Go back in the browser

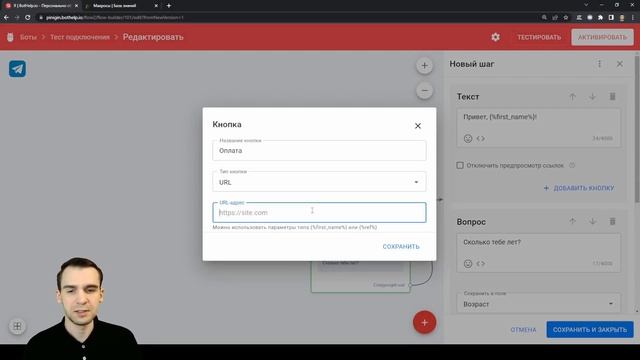(6, 18)
